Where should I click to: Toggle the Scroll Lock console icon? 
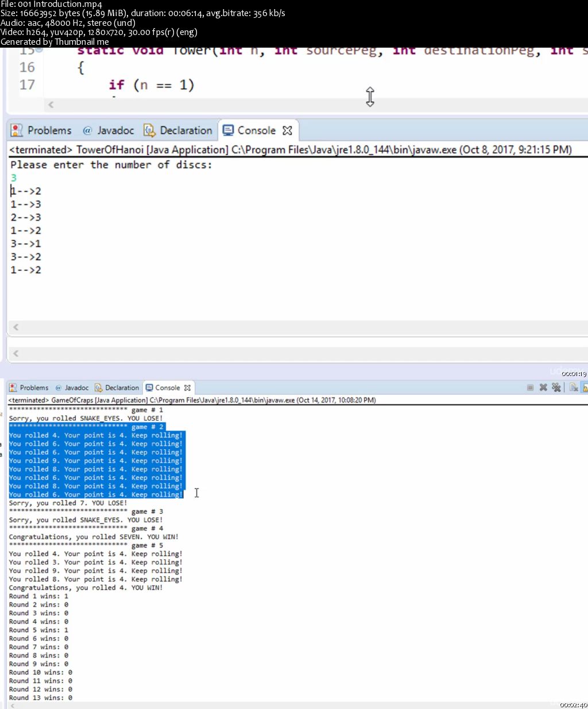(x=585, y=388)
